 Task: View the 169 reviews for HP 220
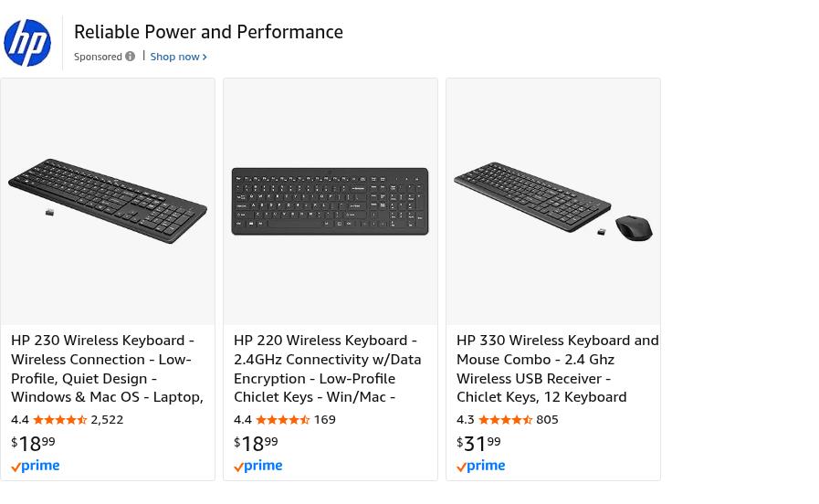324,420
